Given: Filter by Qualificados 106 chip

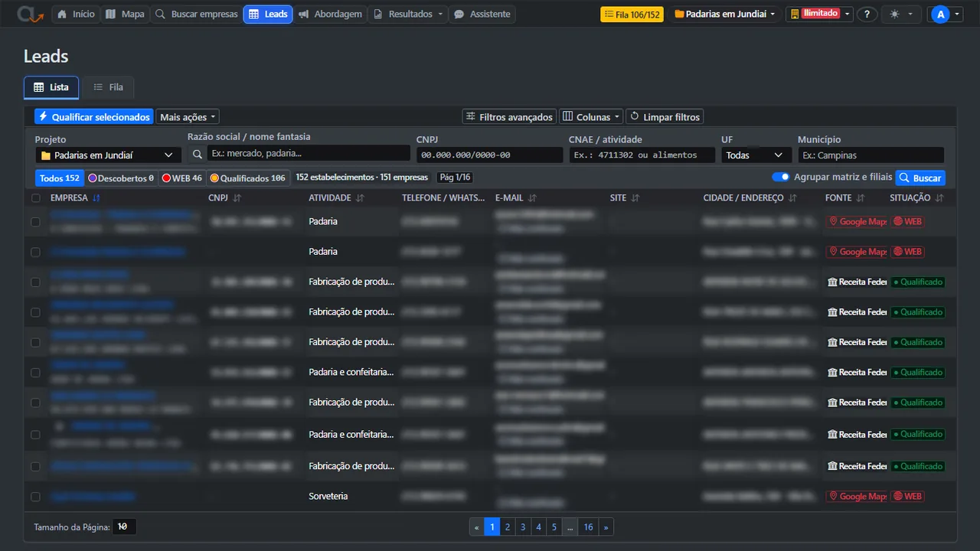Looking at the screenshot, I should click(248, 178).
